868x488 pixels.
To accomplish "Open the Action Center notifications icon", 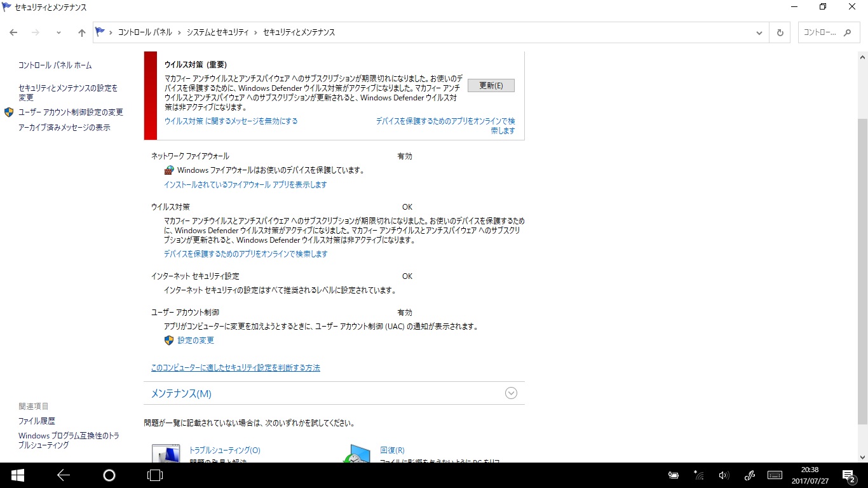I will (x=848, y=475).
